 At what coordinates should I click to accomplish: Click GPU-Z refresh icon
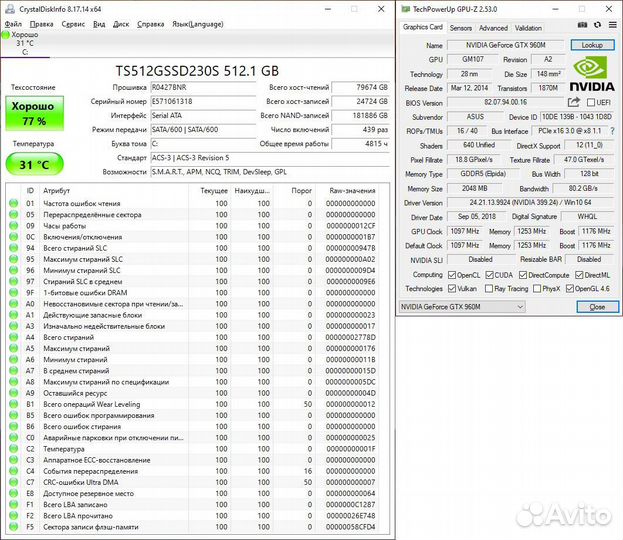coord(598,25)
